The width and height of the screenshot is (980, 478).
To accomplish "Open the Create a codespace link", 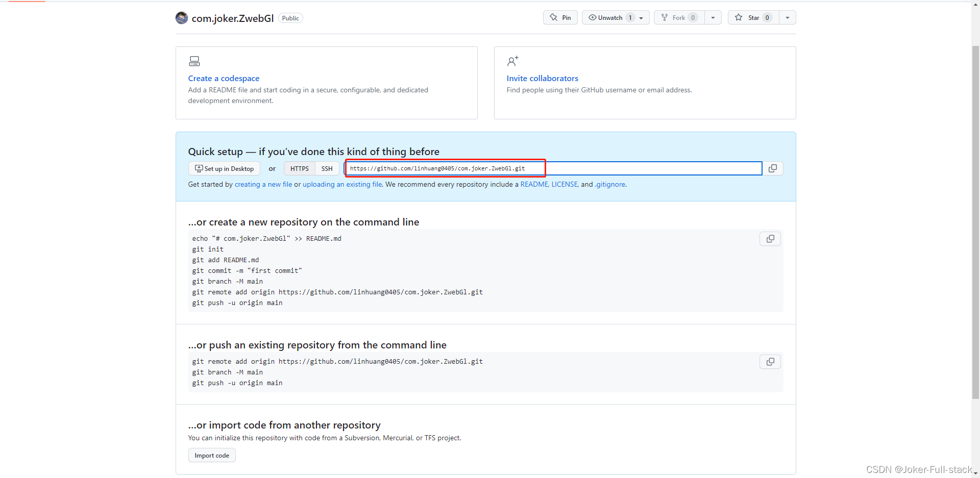I will point(224,78).
